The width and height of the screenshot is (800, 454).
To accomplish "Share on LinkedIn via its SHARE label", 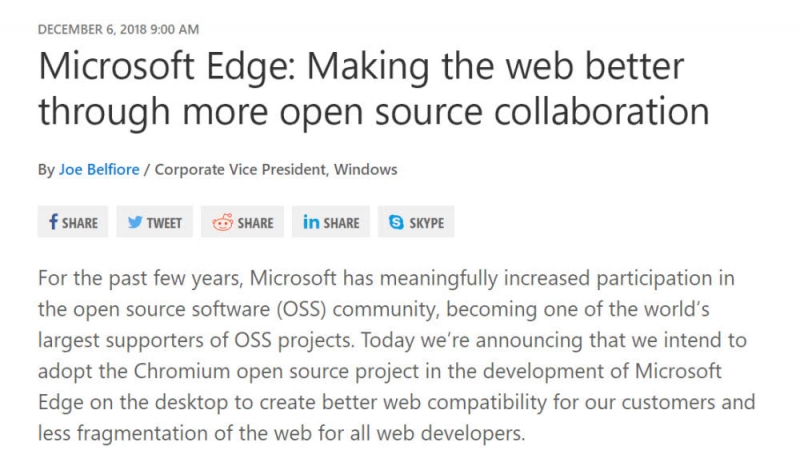I will (341, 223).
